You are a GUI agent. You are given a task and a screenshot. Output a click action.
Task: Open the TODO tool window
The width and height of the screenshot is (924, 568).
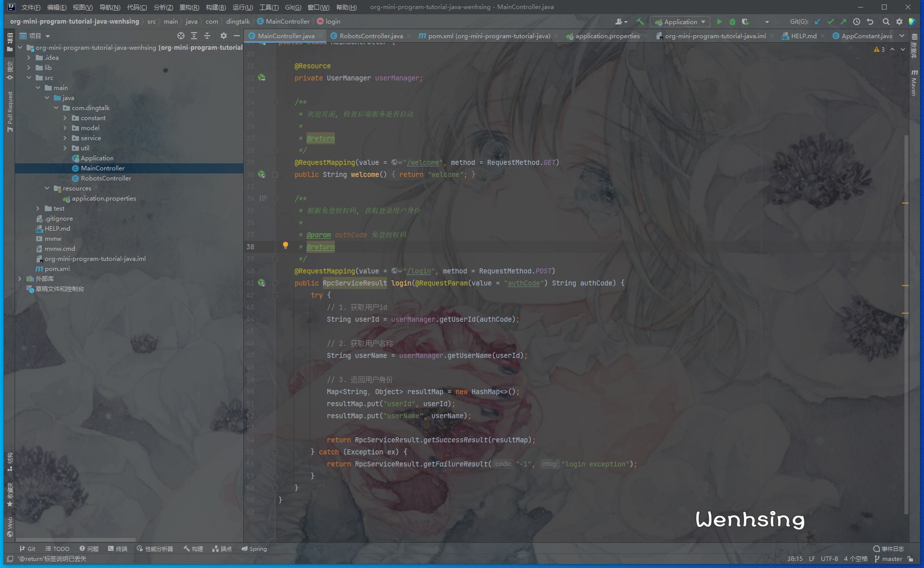[x=57, y=549]
